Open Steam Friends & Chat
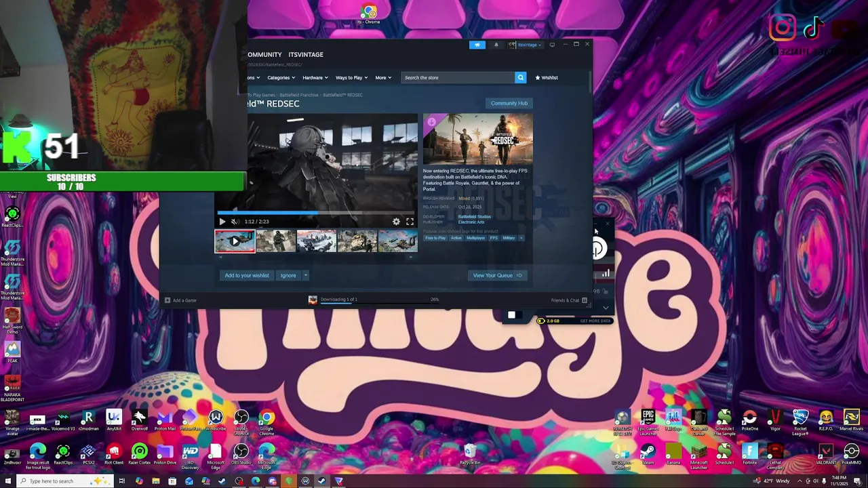 [x=568, y=300]
